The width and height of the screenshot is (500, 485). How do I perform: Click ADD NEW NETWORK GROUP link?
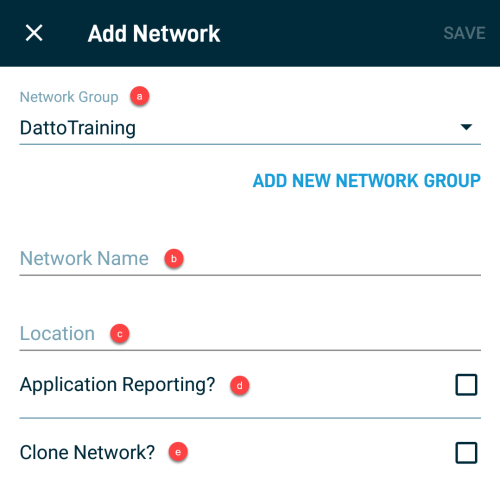pyautogui.click(x=367, y=181)
